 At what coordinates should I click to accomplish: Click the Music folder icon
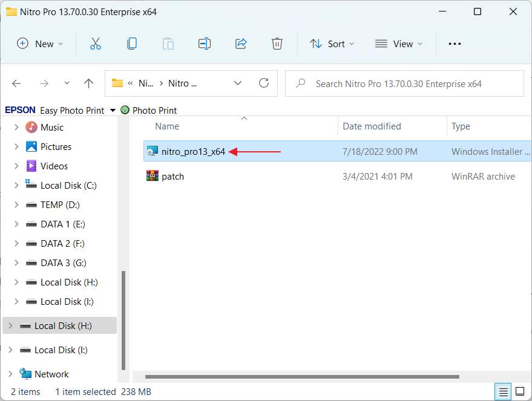[31, 128]
